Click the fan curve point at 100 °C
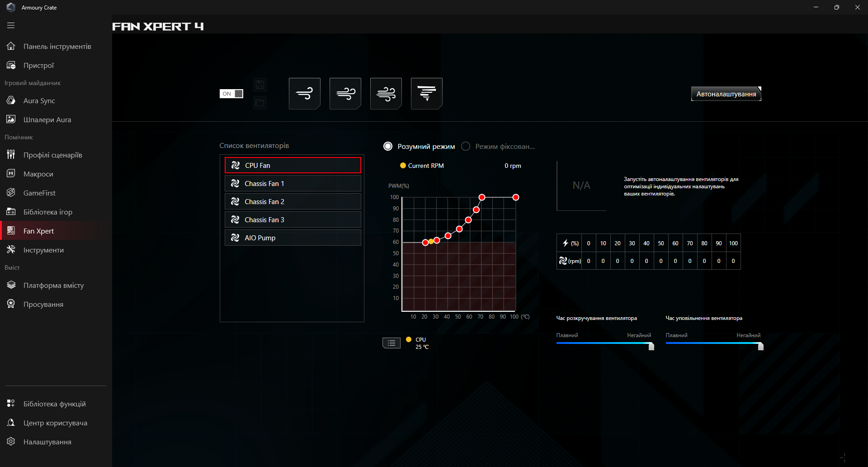 [x=516, y=197]
